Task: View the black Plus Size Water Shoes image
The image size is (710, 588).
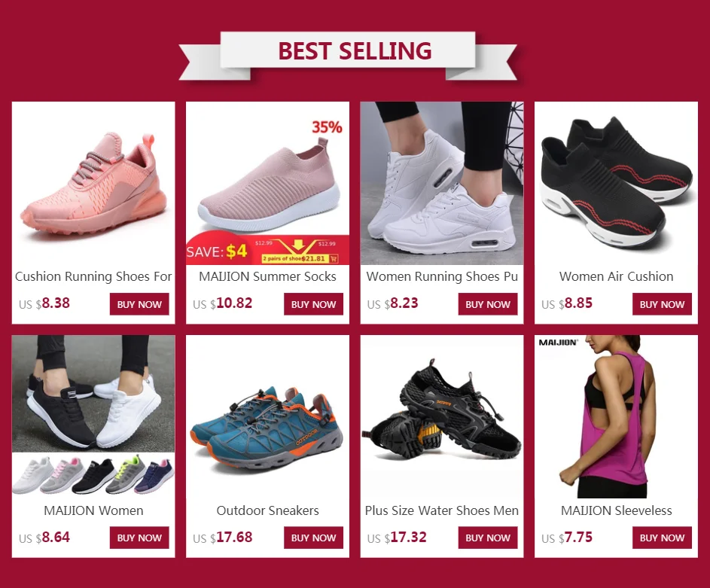Action: (x=442, y=417)
